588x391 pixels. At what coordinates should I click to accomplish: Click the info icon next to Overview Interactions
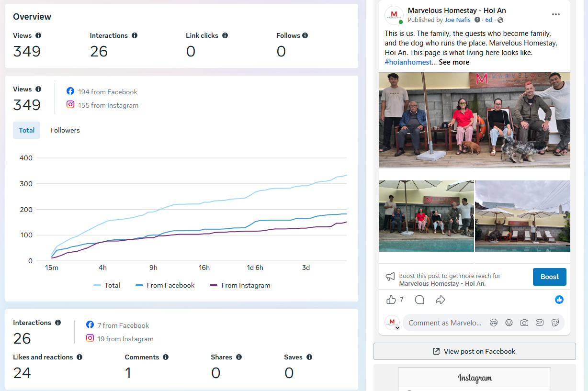[x=135, y=35]
